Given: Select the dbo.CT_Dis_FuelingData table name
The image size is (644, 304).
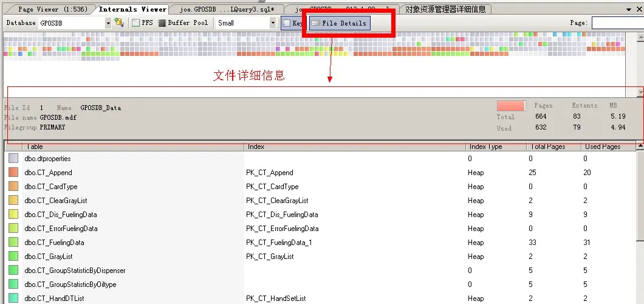Looking at the screenshot, I should tap(61, 215).
